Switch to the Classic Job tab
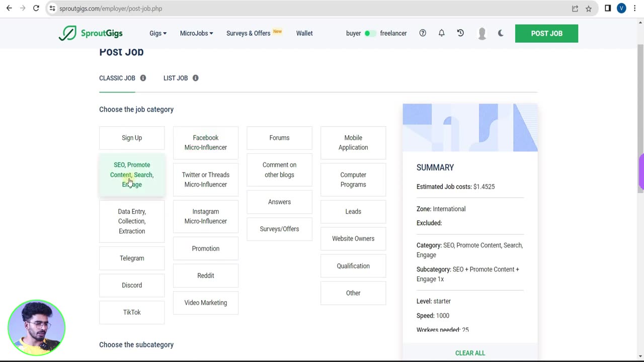 click(x=117, y=78)
